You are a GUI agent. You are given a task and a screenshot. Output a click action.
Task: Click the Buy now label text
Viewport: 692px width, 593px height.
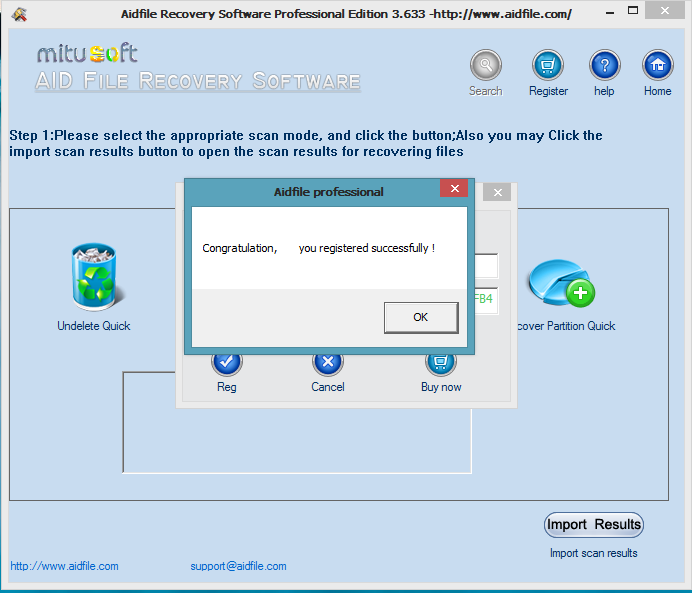coord(441,387)
